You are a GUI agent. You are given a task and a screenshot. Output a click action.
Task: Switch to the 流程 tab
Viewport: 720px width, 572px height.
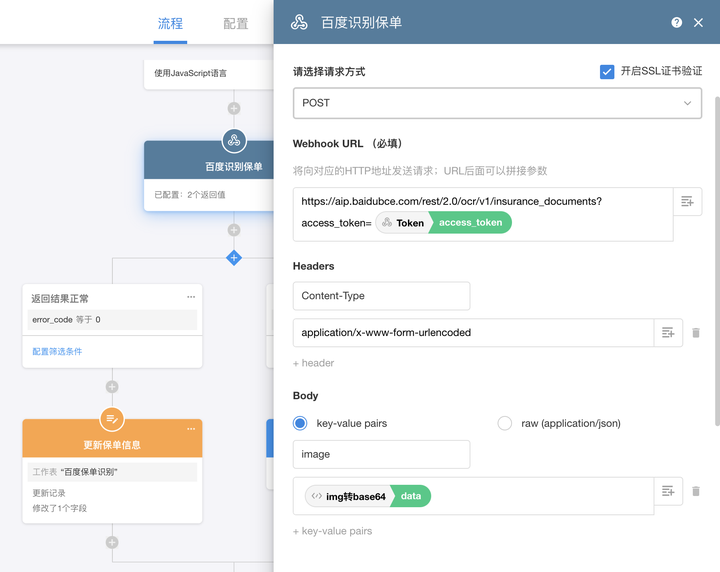pyautogui.click(x=170, y=23)
